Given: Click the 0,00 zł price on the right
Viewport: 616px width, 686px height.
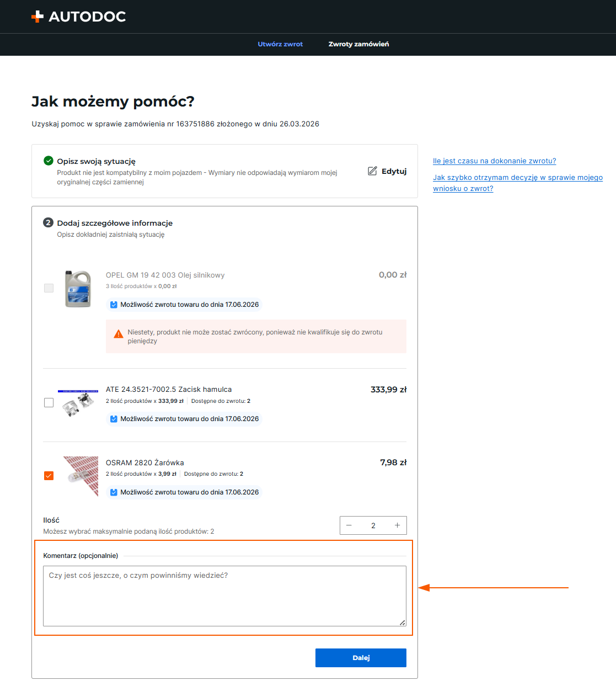Looking at the screenshot, I should click(x=393, y=275).
